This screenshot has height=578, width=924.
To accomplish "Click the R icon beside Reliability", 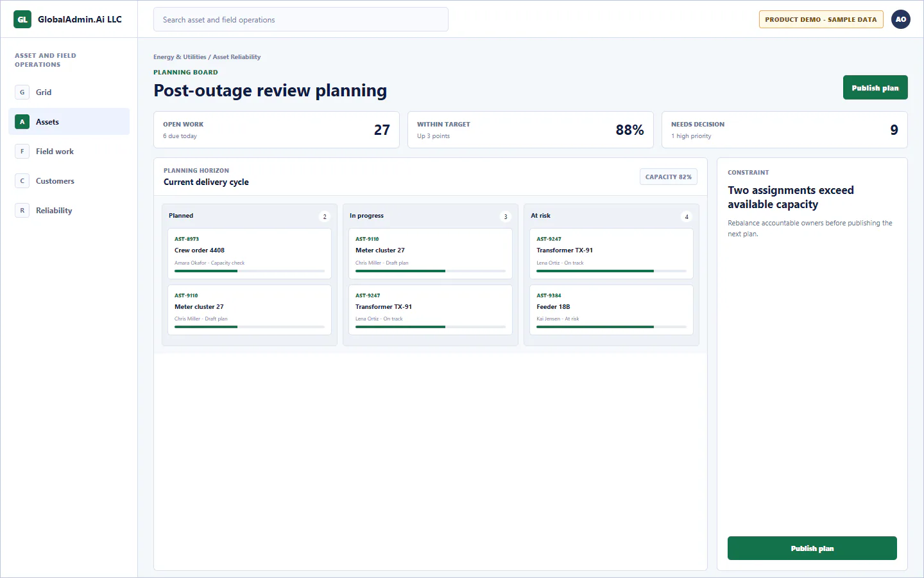I will [x=22, y=211].
